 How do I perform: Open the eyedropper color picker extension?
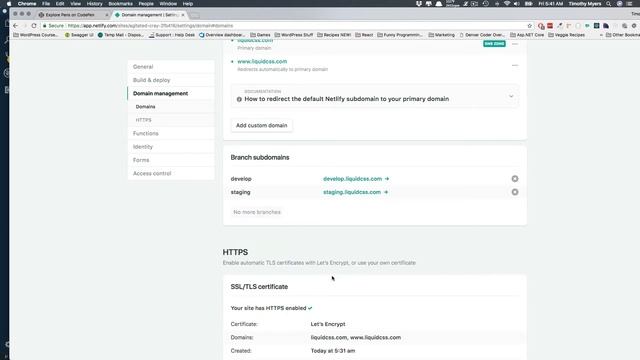[x=560, y=26]
